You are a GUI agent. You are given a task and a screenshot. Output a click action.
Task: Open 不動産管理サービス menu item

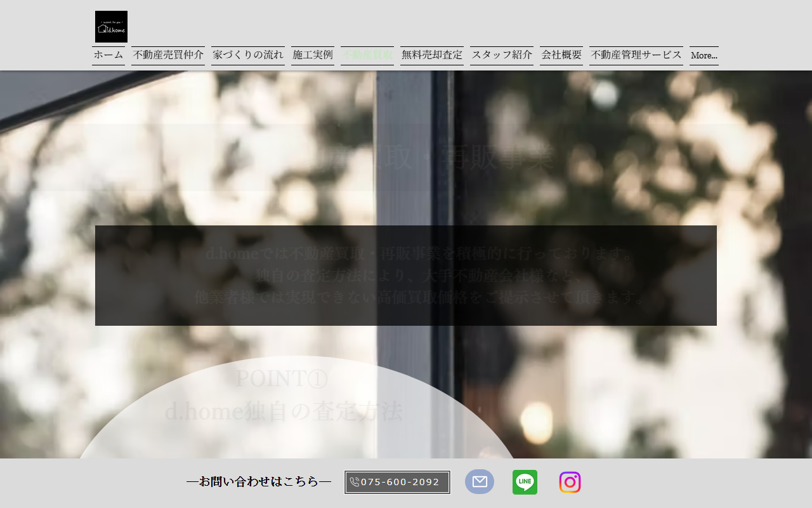pyautogui.click(x=636, y=55)
